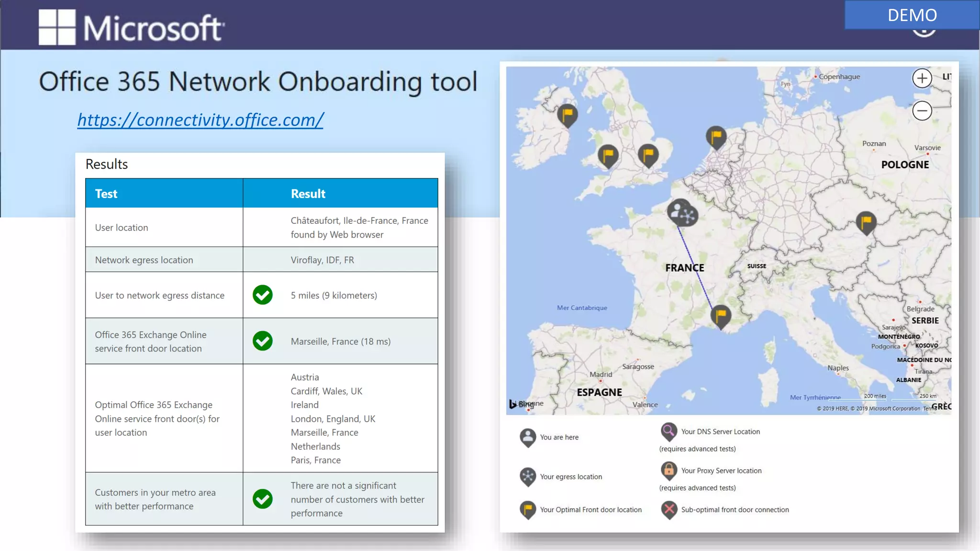Click the Madrid city label
Screen dimensions: 980x551
click(601, 374)
